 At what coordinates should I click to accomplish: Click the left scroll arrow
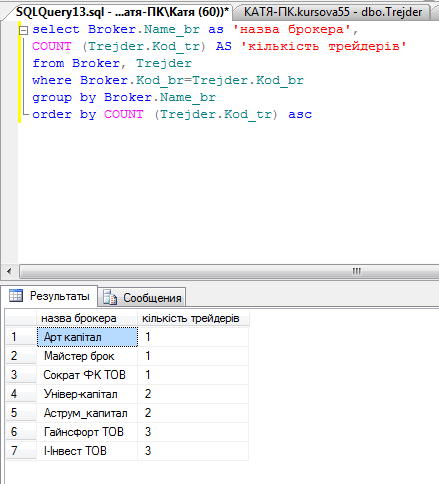(x=9, y=271)
